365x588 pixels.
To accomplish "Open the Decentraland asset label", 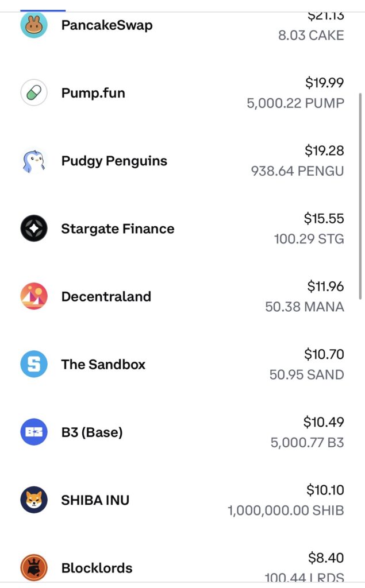I will point(106,296).
